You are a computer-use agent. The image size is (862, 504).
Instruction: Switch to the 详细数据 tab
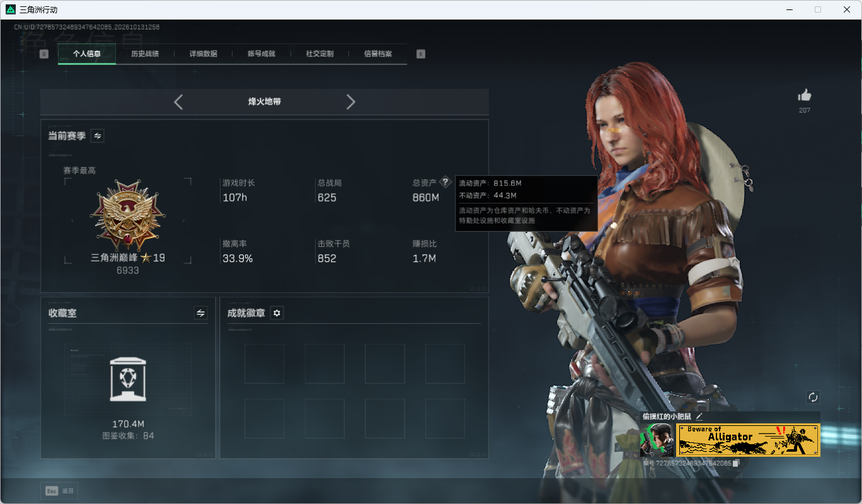point(204,54)
